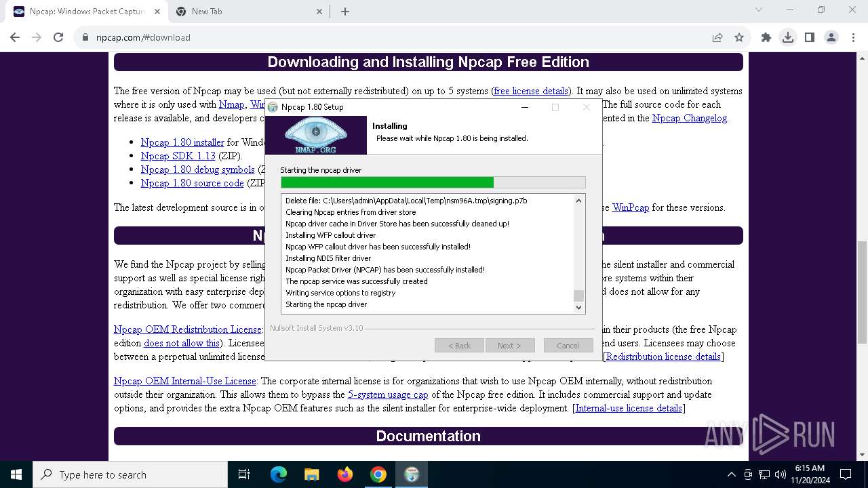
Task: Click the Chrome taskbar icon
Action: click(378, 474)
